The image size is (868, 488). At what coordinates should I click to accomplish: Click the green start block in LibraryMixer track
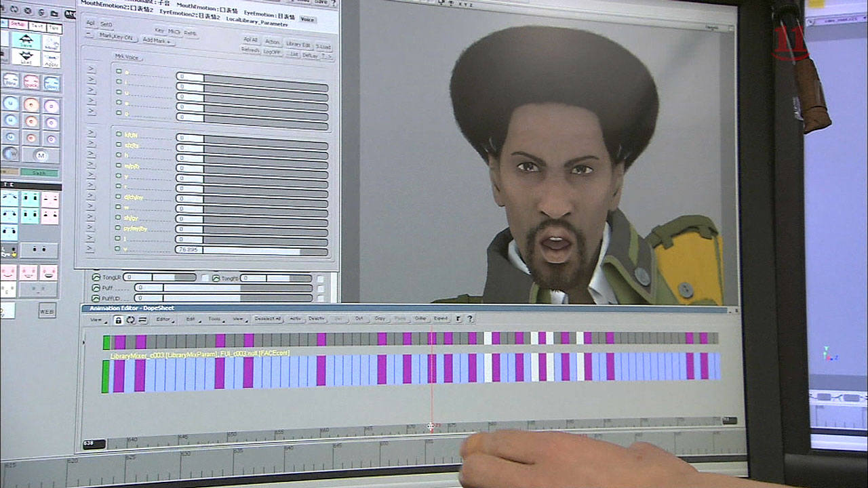pos(105,376)
